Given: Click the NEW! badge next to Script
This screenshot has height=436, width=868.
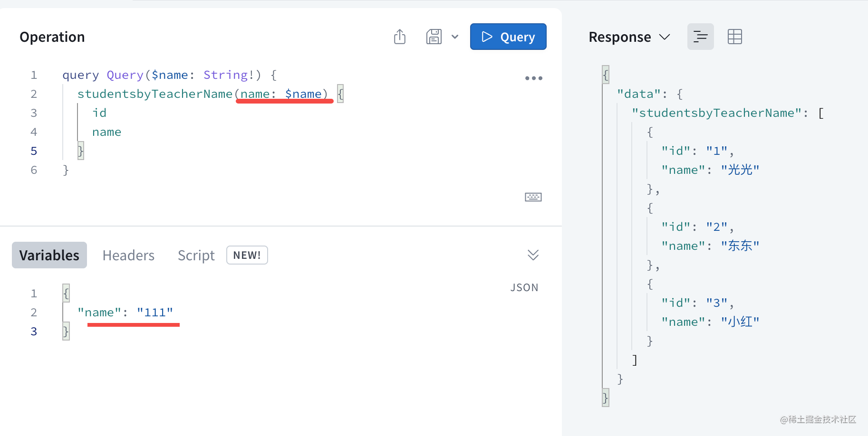Looking at the screenshot, I should [x=247, y=255].
